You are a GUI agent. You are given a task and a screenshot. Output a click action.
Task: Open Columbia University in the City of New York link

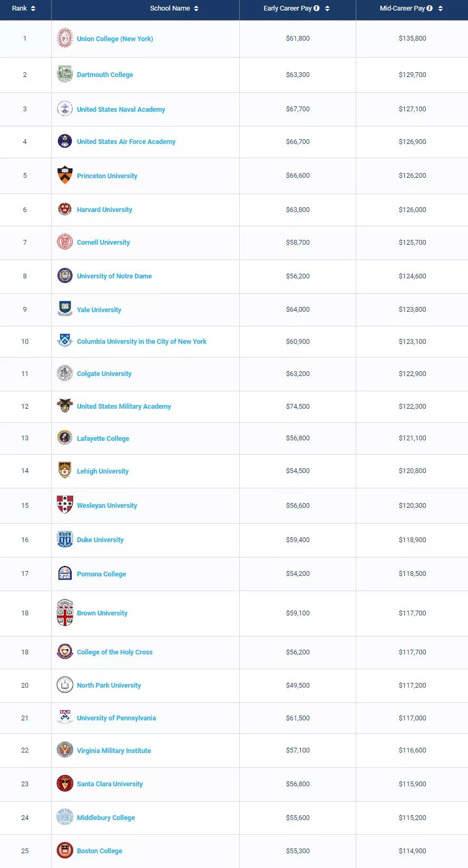pos(141,342)
